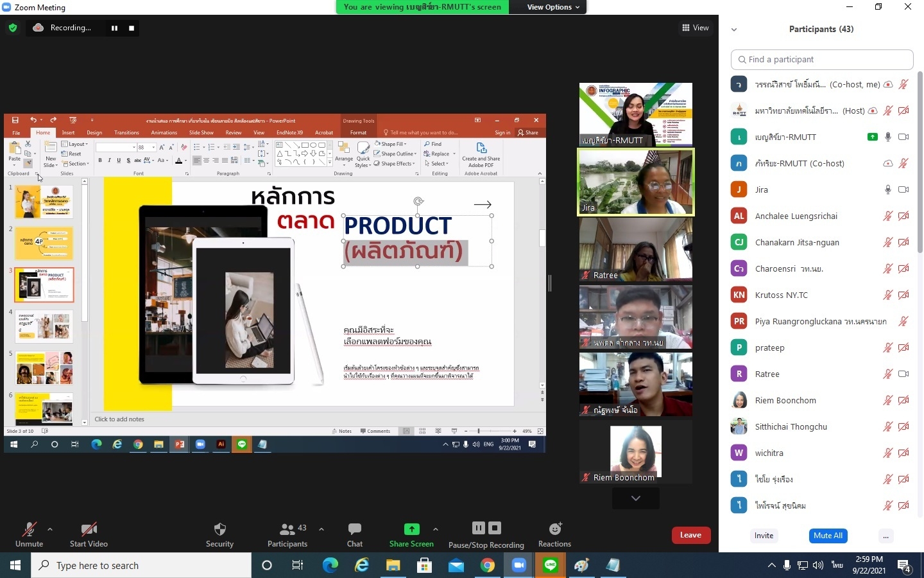Select Jira's video thumbnail

636,182
